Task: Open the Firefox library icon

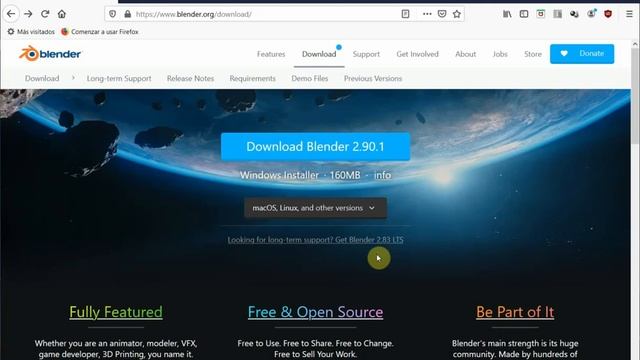Action: [x=507, y=14]
